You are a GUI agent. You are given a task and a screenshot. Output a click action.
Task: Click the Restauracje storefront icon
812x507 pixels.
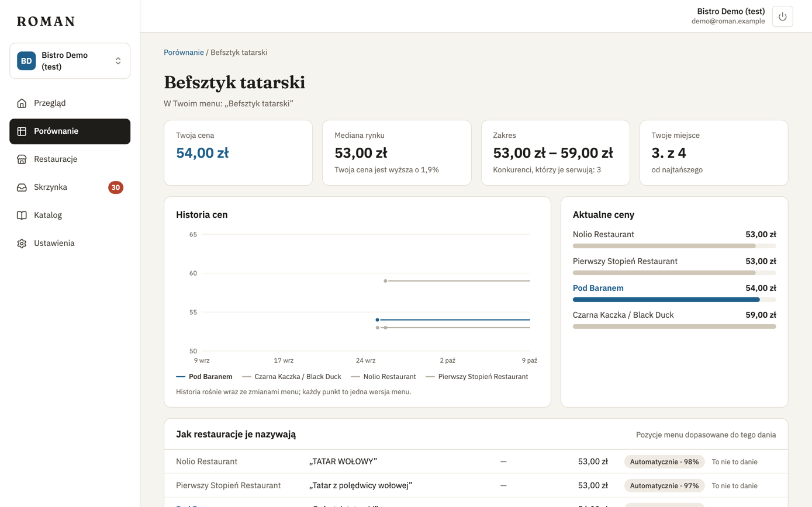22,159
